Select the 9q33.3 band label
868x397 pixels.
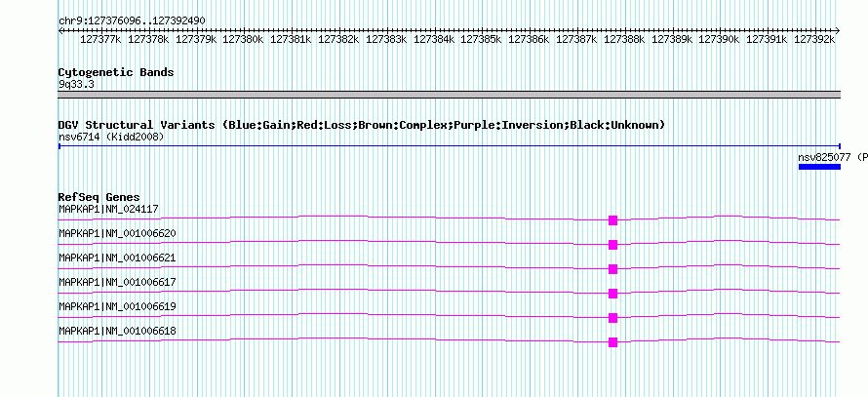coord(76,85)
